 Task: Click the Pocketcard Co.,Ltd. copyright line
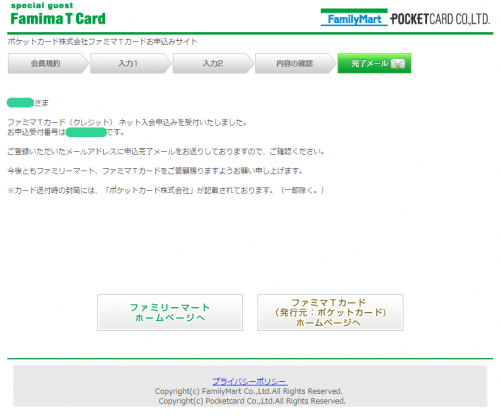tap(252, 401)
